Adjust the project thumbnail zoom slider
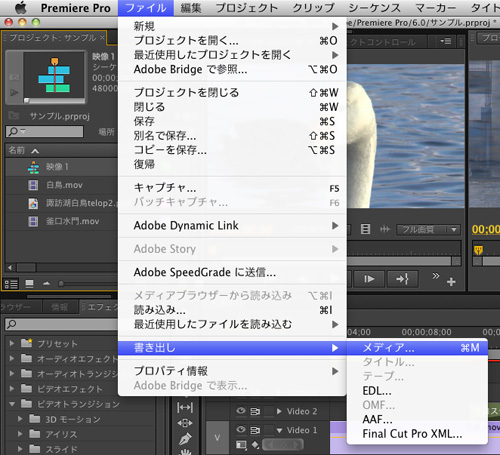500x455 pixels. (61, 284)
